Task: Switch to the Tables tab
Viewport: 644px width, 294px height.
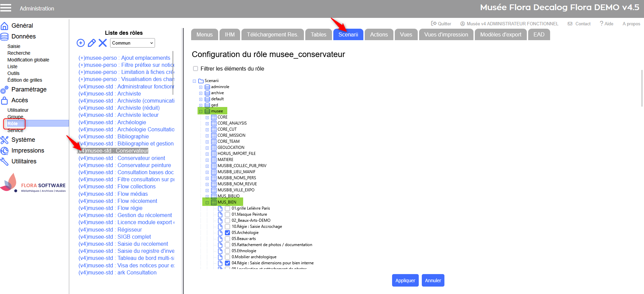Action: point(318,34)
